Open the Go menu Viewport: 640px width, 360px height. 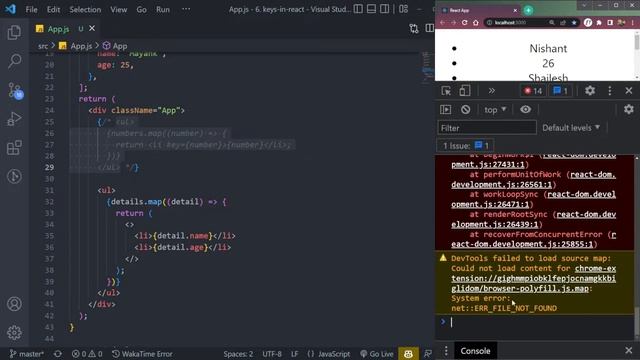(x=141, y=9)
